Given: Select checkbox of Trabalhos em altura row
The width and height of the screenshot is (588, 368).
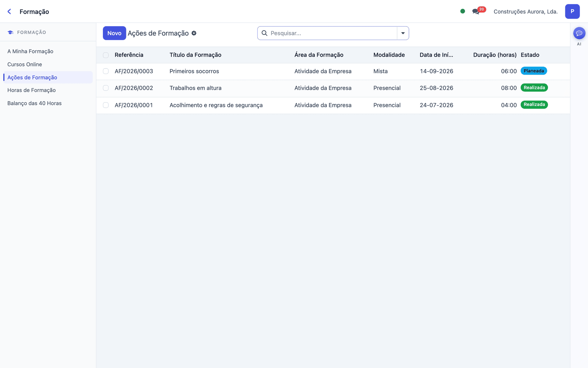Looking at the screenshot, I should pos(106,88).
